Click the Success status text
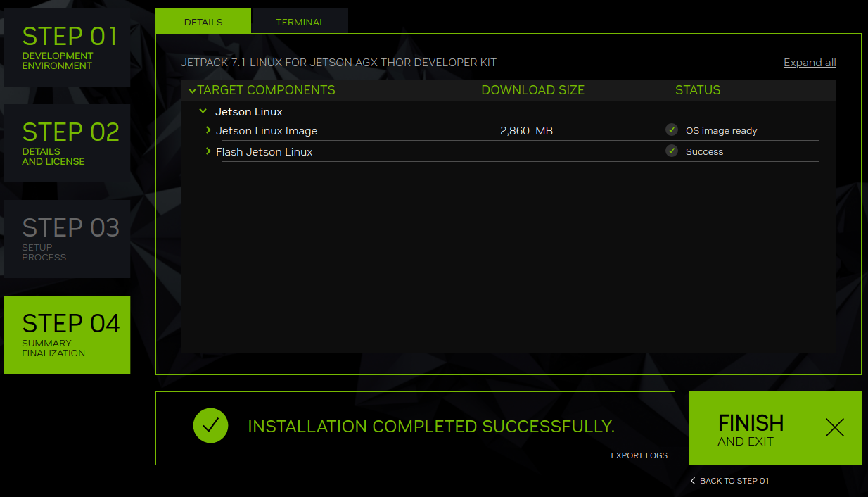Viewport: 868px width, 497px height. [704, 151]
